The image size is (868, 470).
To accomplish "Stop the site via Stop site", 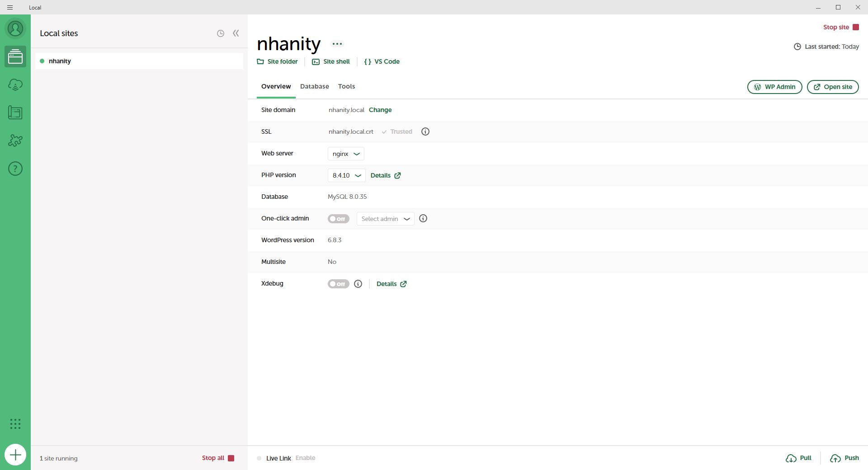I will coord(841,27).
